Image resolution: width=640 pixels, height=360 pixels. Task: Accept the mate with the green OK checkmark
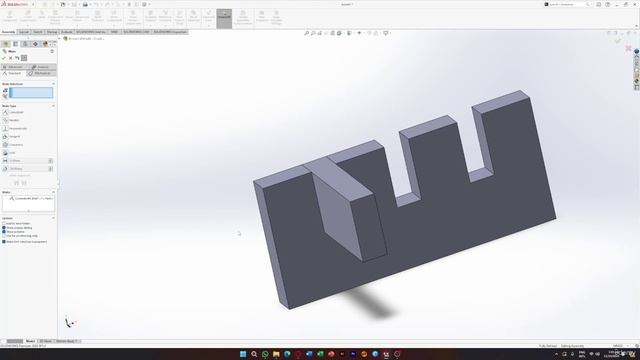4,58
